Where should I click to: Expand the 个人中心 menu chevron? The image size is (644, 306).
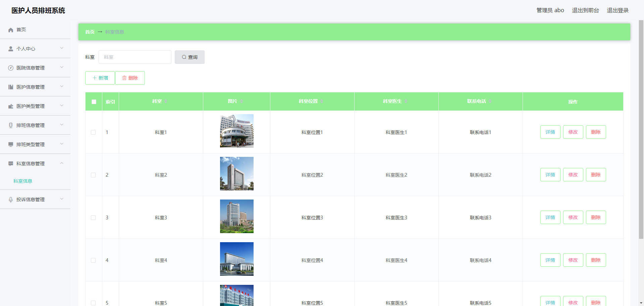tap(62, 48)
